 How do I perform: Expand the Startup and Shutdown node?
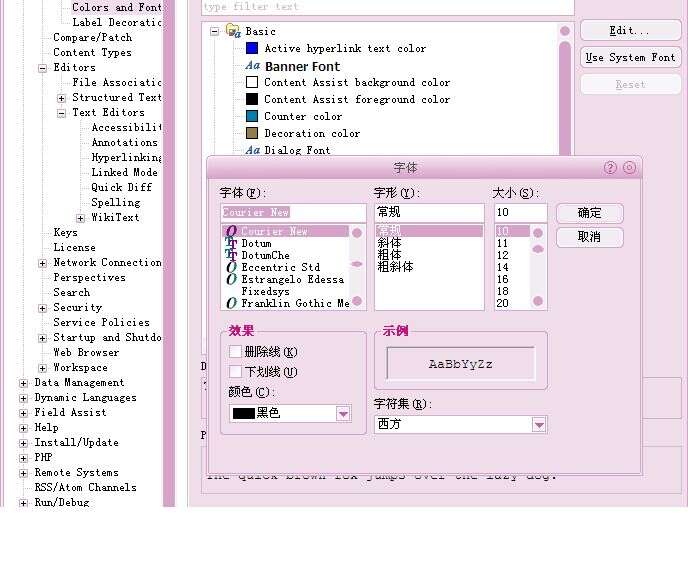(43, 338)
